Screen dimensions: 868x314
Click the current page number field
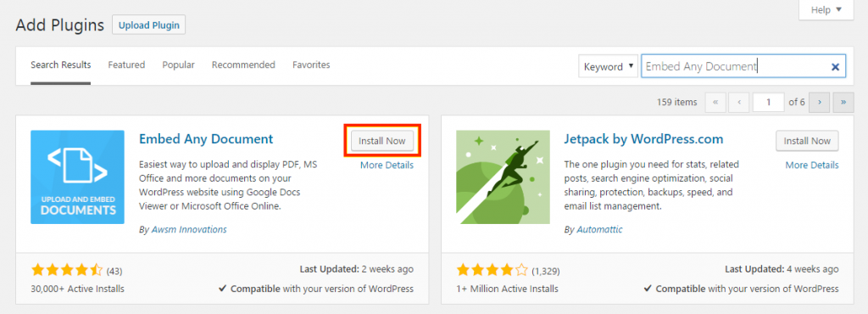point(768,103)
